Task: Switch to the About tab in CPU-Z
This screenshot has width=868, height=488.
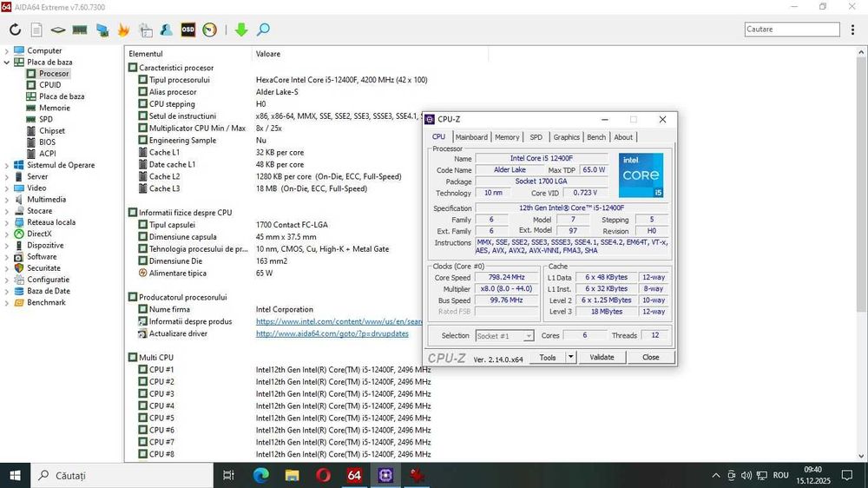Action: point(622,137)
